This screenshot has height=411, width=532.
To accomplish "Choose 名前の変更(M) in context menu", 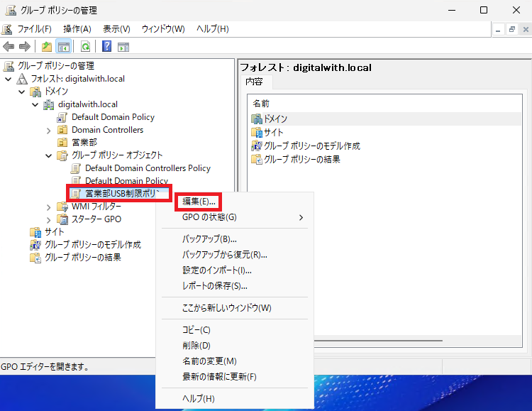I will 209,361.
